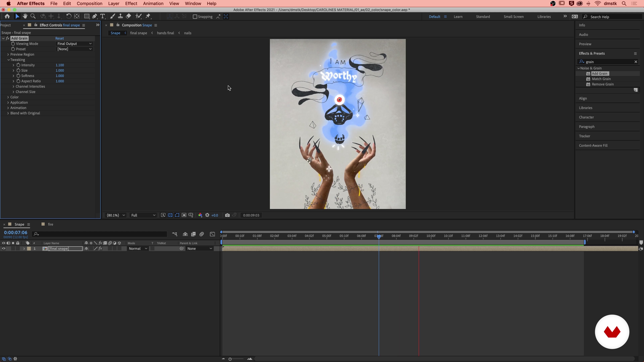Select the Puppet Pin tool
The height and width of the screenshot is (362, 644).
pyautogui.click(x=148, y=16)
